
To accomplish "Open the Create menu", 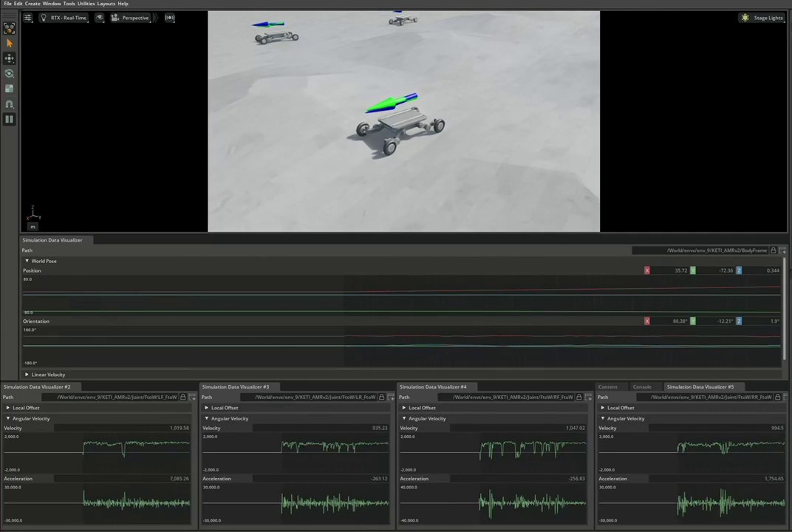I will [33, 4].
